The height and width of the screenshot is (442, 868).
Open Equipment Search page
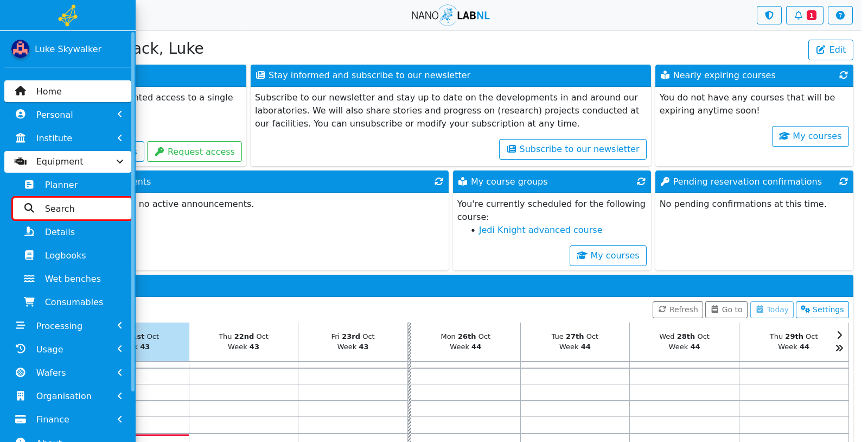(72, 209)
